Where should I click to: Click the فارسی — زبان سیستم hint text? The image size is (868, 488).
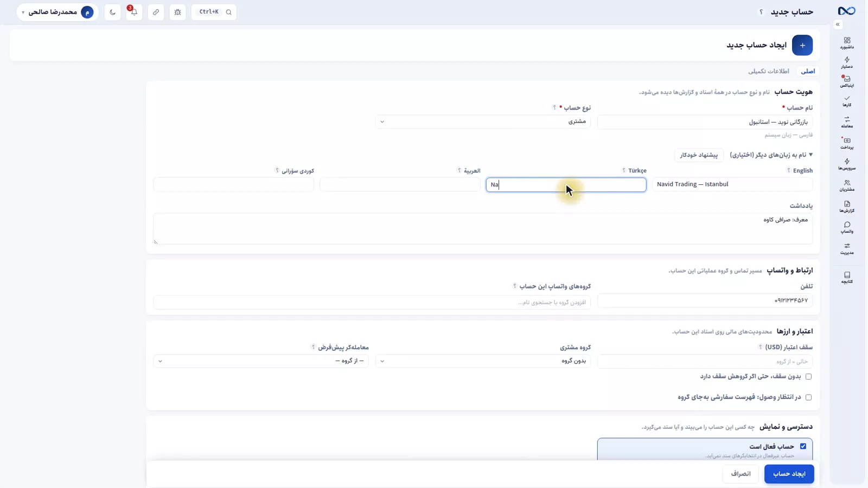click(x=788, y=134)
